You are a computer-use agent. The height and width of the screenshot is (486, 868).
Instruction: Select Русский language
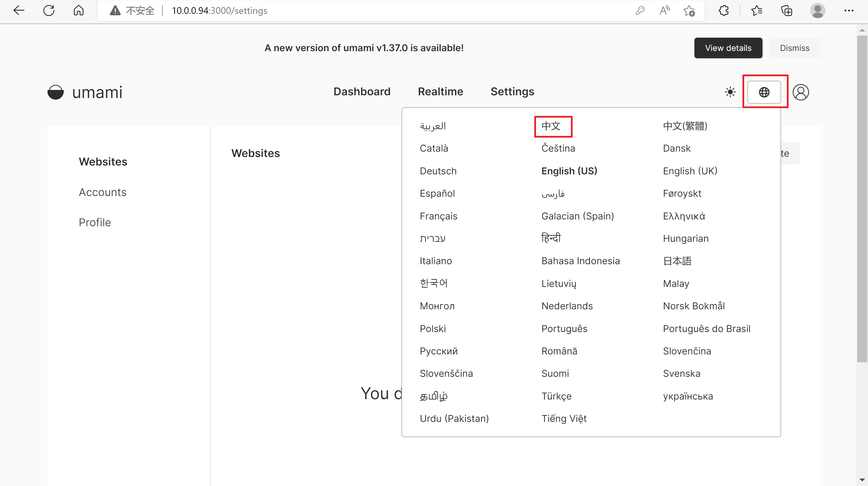(439, 351)
